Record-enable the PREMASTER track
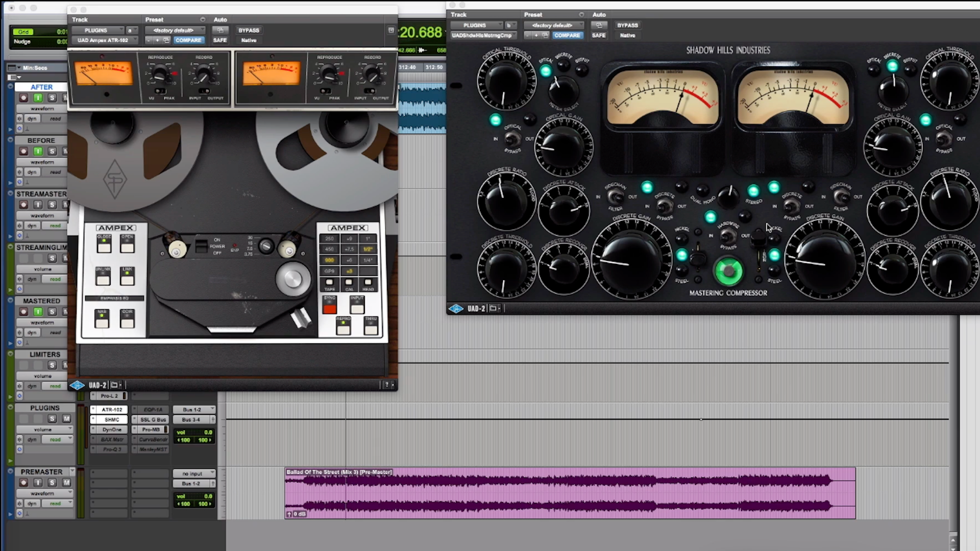980x551 pixels. pos(23,482)
